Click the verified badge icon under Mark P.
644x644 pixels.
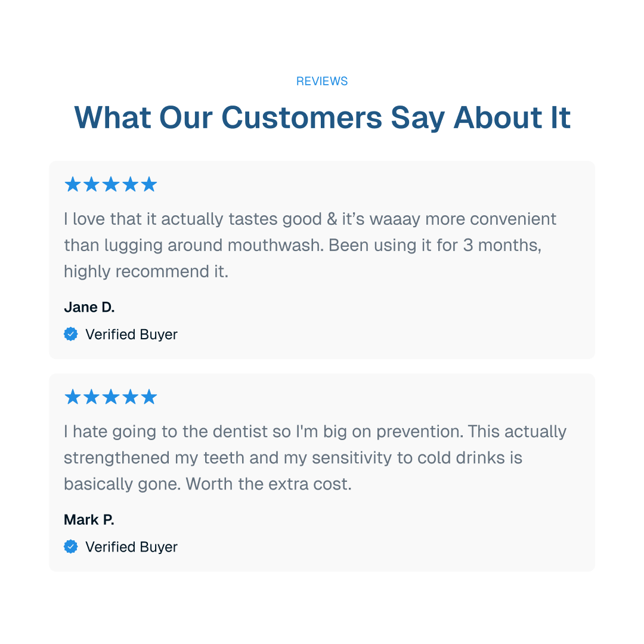[x=71, y=547]
